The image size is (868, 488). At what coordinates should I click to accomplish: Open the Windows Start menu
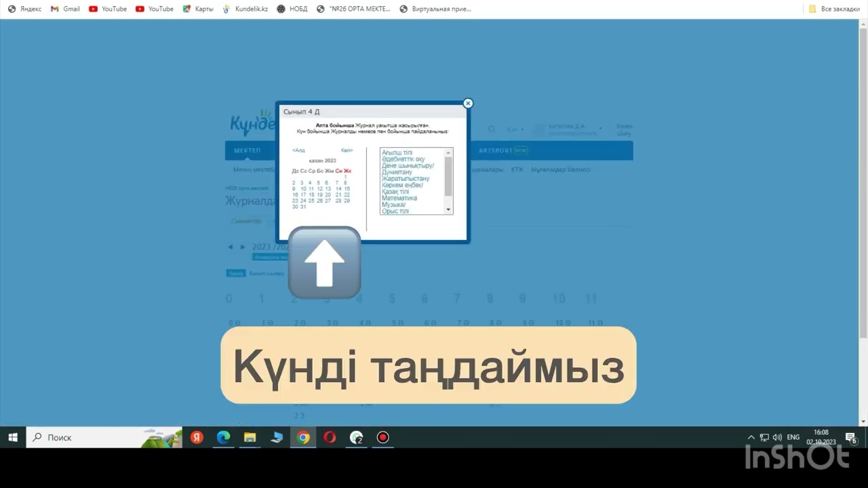(x=13, y=437)
